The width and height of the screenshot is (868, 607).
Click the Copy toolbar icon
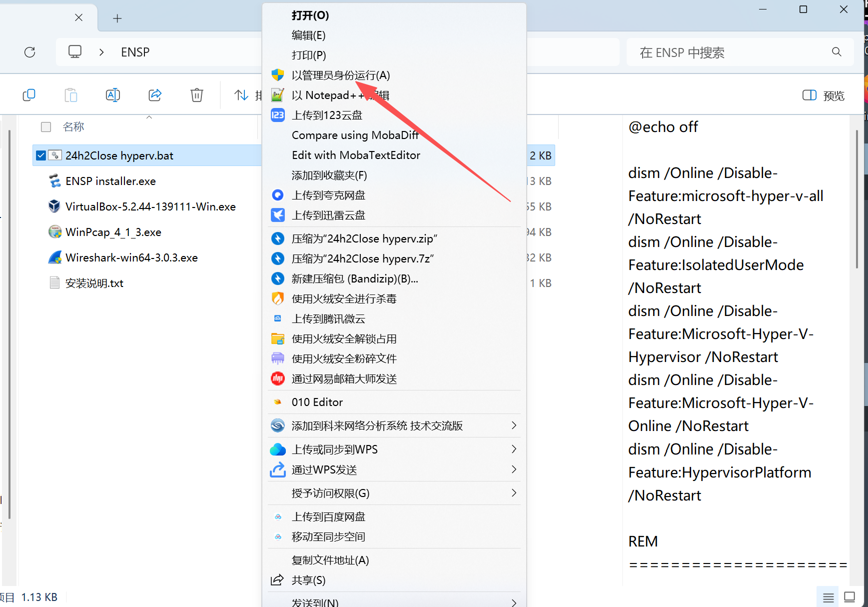click(x=29, y=95)
